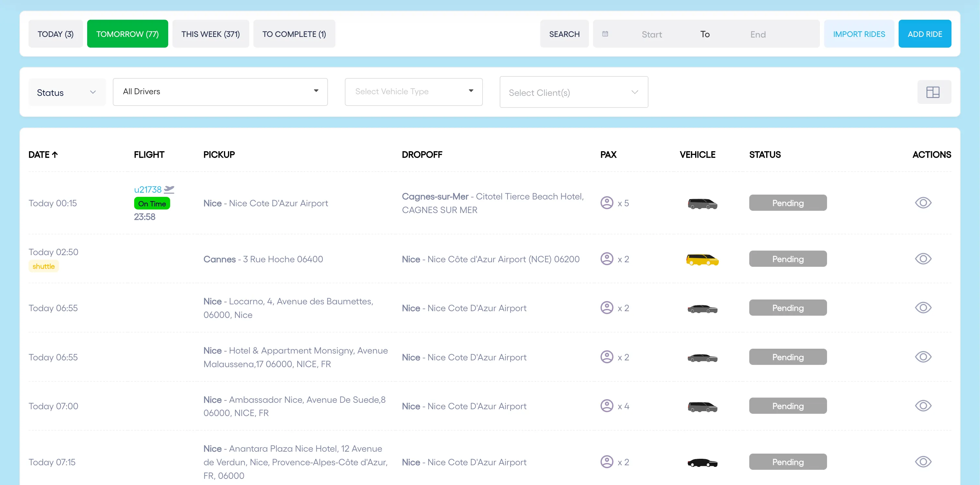View ride details for Today 00:15

(923, 203)
